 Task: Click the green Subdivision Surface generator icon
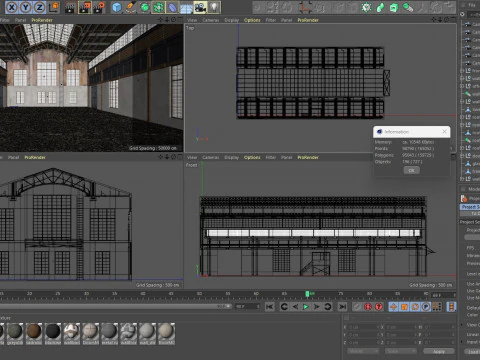point(145,7)
